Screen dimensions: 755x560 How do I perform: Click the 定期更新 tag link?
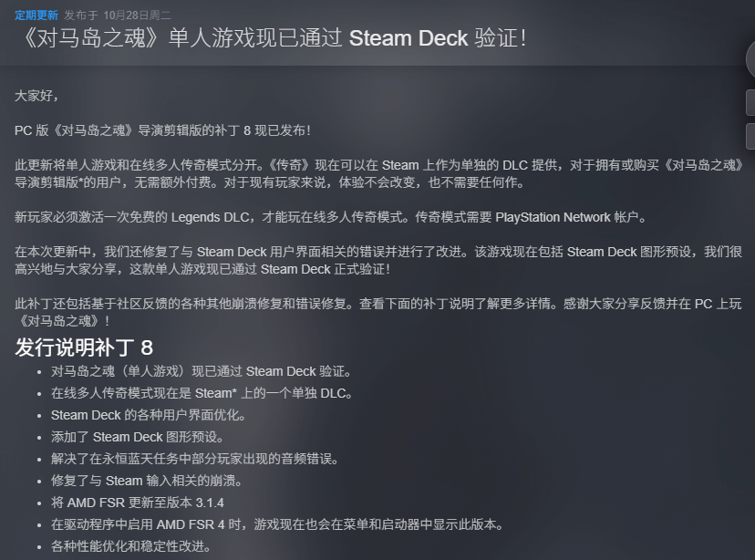(x=36, y=16)
